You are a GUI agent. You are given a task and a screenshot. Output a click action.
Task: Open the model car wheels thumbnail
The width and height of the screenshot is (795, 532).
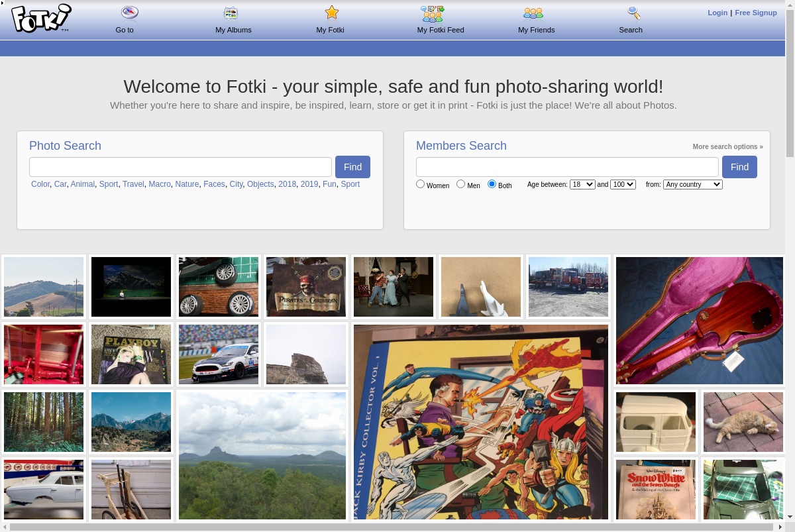[x=219, y=287]
